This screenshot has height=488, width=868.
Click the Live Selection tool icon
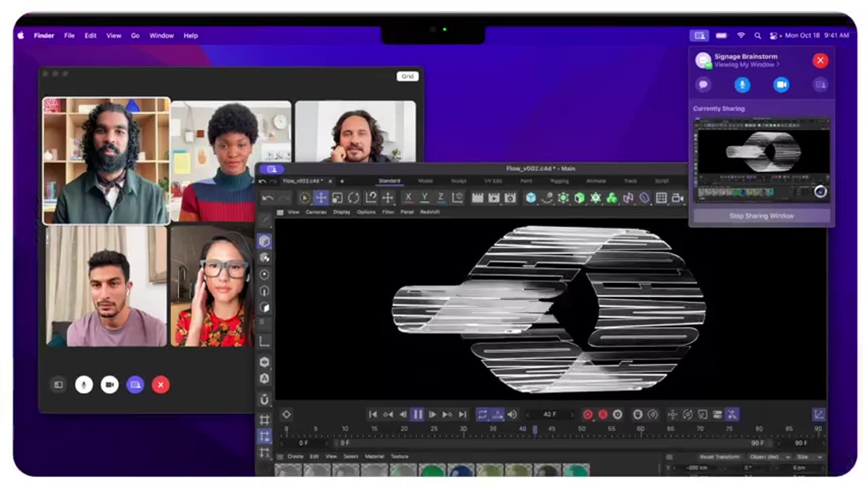click(x=304, y=198)
